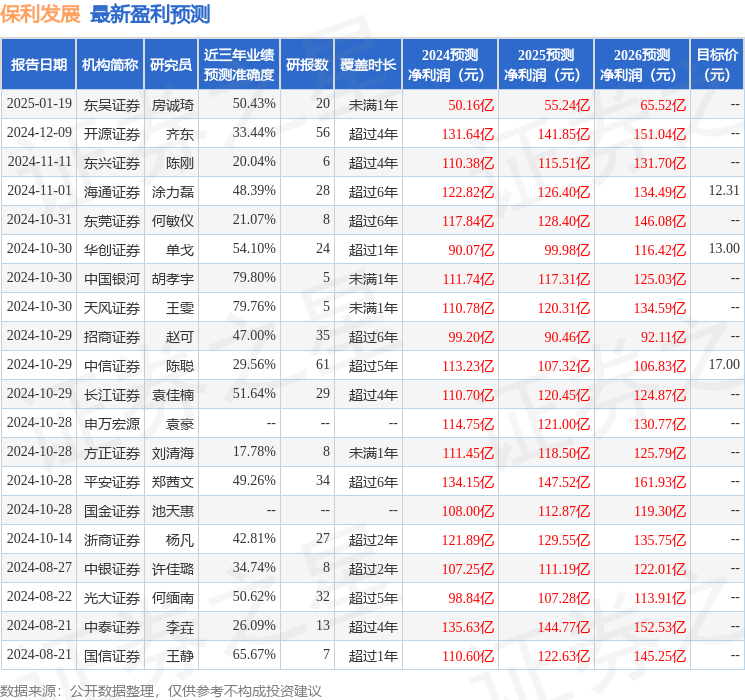Click analyst name 何缅南
745x700 pixels.
click(x=172, y=598)
